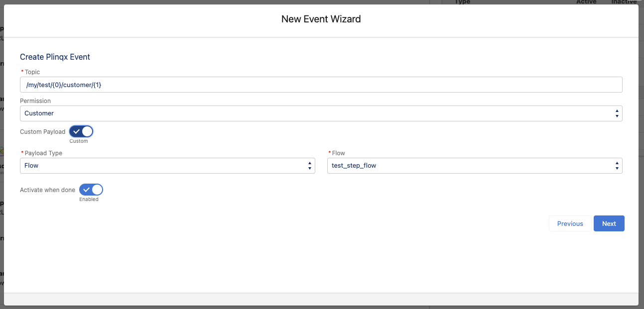Open the Payload Type dropdown showing Flow
The height and width of the screenshot is (309, 644).
tap(167, 166)
